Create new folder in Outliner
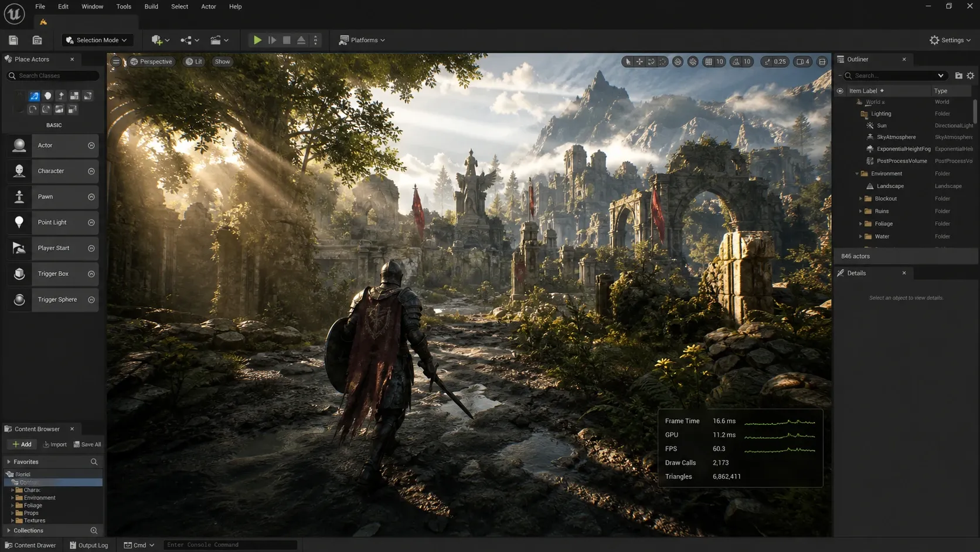 (x=958, y=76)
